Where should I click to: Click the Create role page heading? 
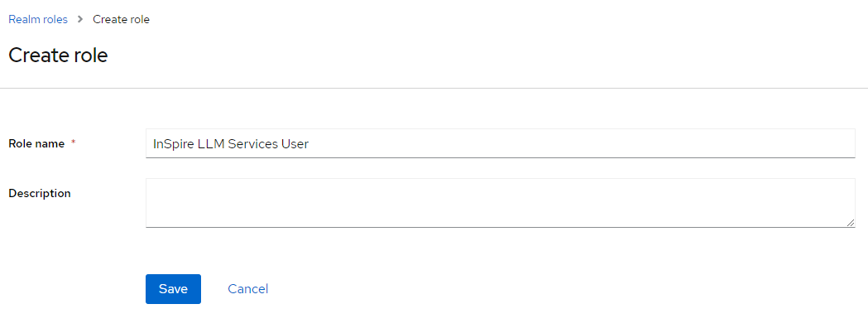click(58, 55)
